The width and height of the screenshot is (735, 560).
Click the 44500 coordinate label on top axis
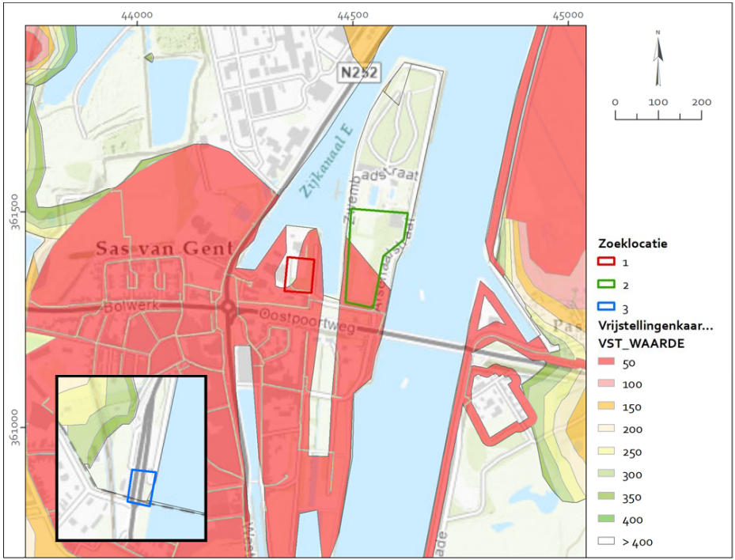click(352, 15)
